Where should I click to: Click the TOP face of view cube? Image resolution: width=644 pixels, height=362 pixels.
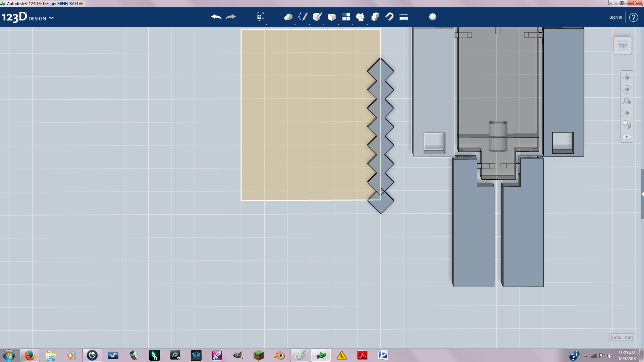[x=623, y=46]
